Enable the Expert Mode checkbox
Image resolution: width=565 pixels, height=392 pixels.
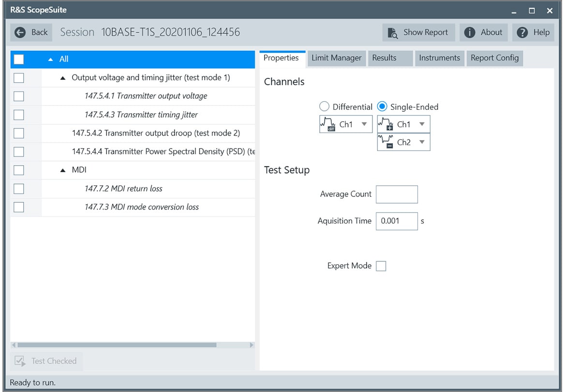click(381, 266)
